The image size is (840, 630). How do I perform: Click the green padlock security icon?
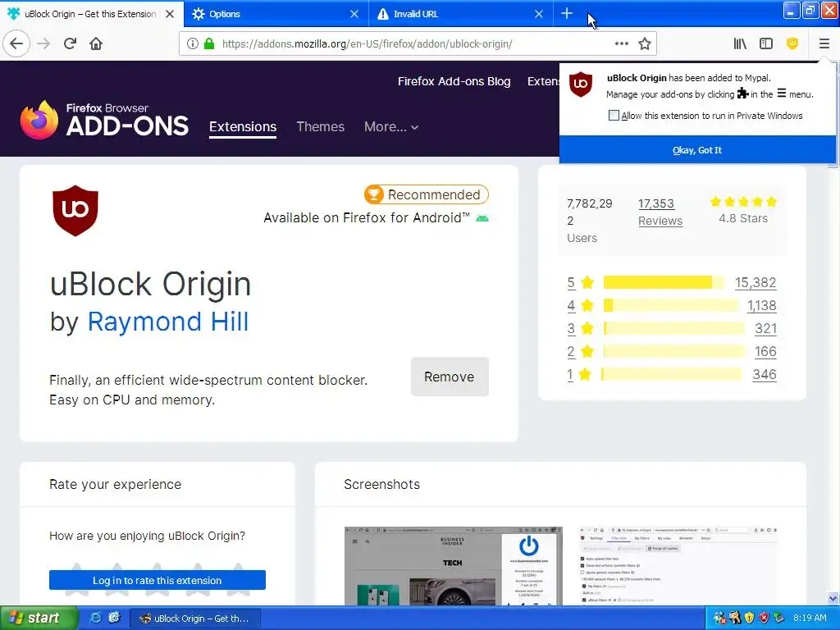(209, 43)
